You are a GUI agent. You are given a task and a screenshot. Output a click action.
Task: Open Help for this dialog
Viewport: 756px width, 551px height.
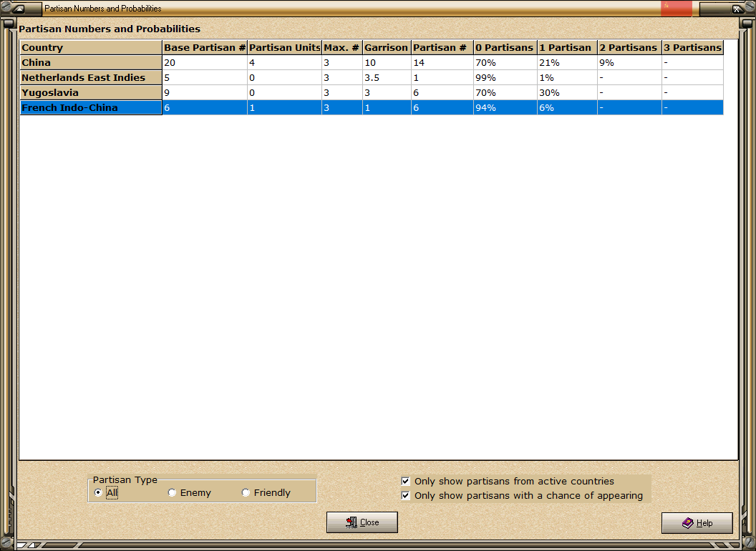click(x=697, y=522)
